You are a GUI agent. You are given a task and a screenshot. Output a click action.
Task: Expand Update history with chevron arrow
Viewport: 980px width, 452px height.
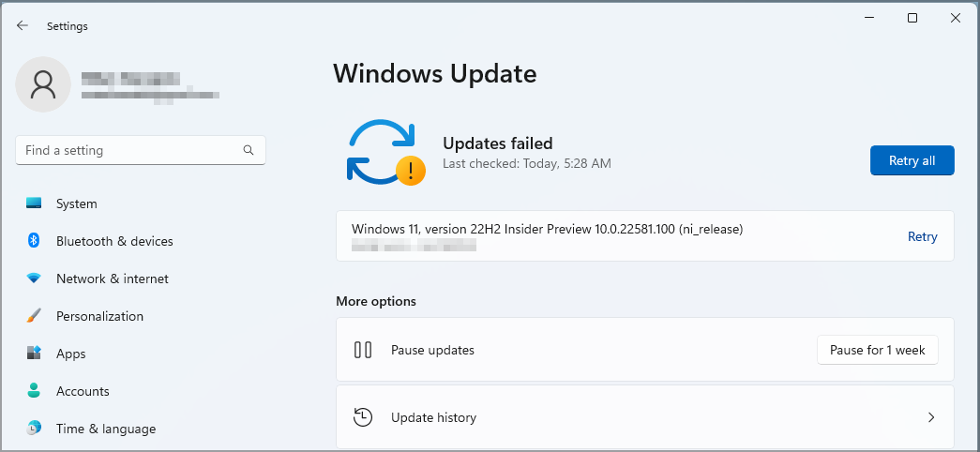tap(931, 417)
